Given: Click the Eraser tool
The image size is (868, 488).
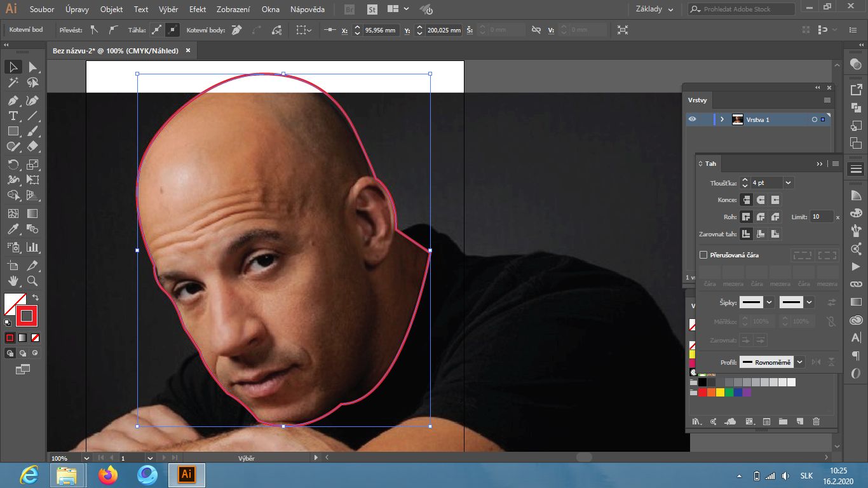Looking at the screenshot, I should point(32,147).
